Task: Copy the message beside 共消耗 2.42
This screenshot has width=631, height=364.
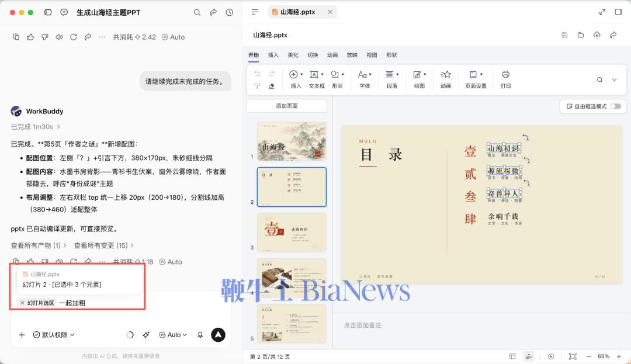Action: [x=16, y=37]
